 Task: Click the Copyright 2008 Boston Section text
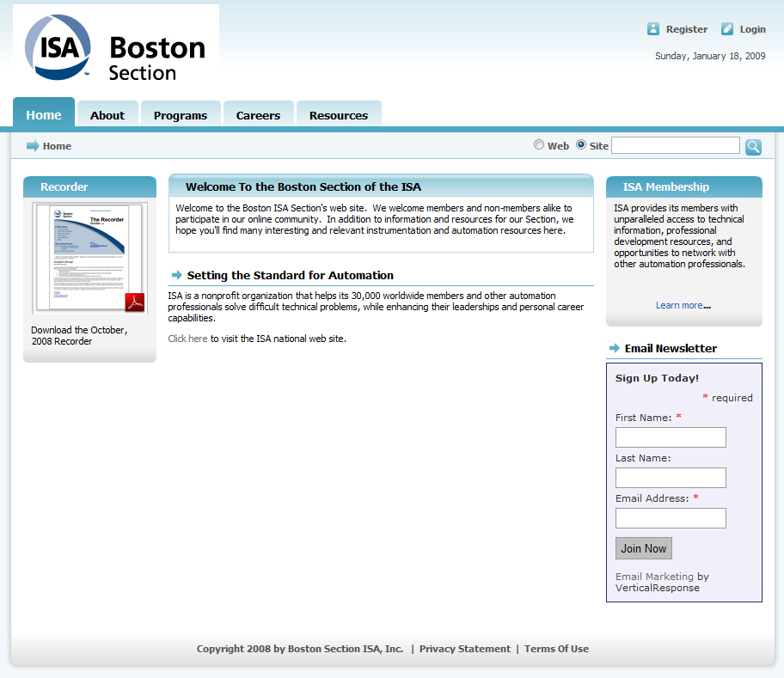(299, 649)
